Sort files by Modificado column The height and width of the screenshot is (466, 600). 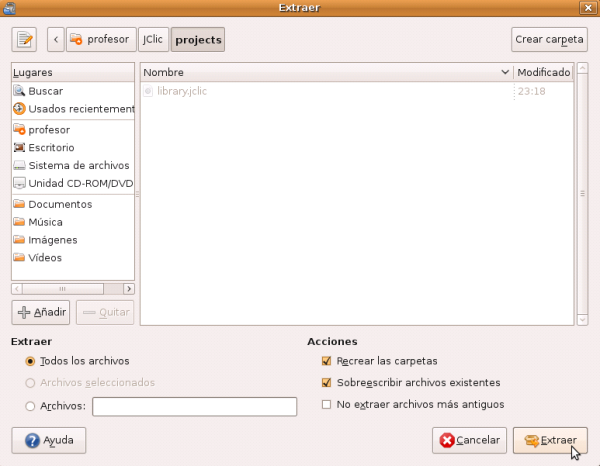(543, 73)
